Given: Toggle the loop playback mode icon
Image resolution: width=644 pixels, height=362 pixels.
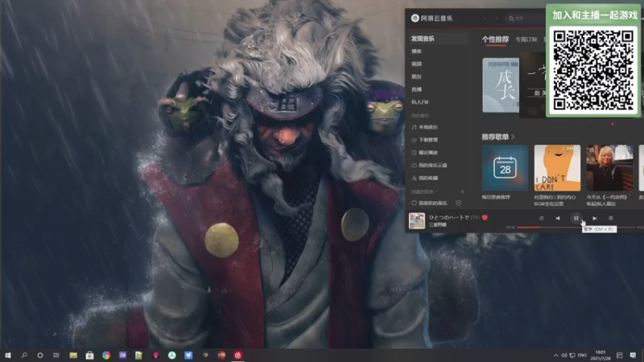Looking at the screenshot, I should (x=541, y=218).
